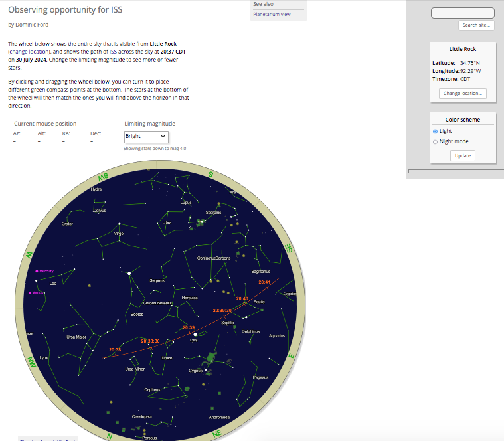The height and width of the screenshot is (441, 504).
Task: Click the Sagitta constellation label
Action: (x=228, y=323)
